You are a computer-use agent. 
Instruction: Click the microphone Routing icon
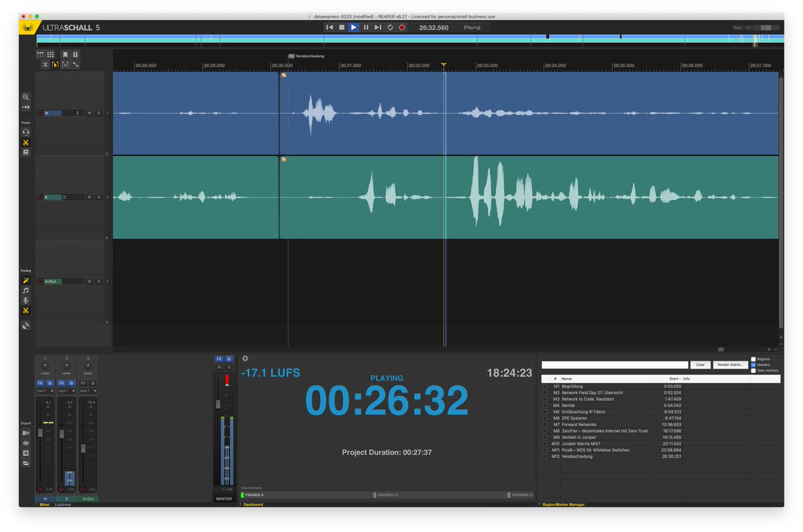25,300
